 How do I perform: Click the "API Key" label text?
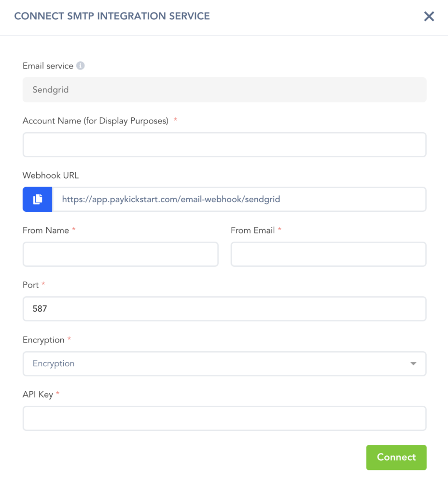click(x=38, y=395)
